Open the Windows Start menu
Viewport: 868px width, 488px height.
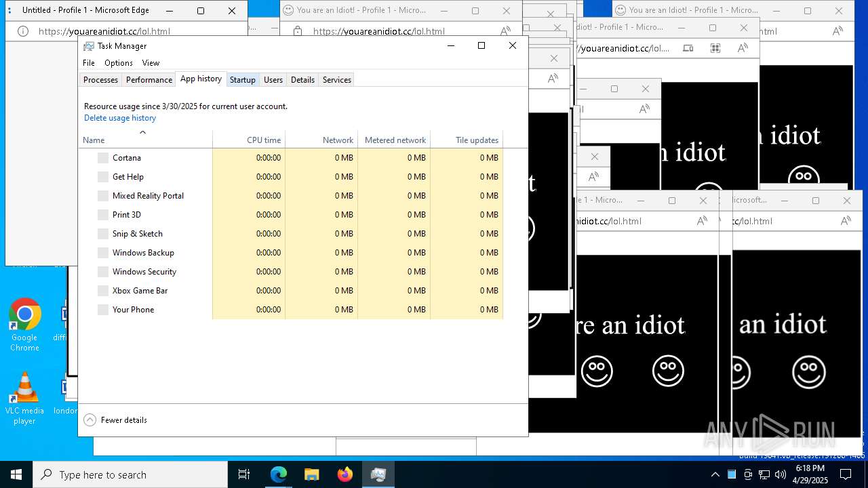pos(16,474)
